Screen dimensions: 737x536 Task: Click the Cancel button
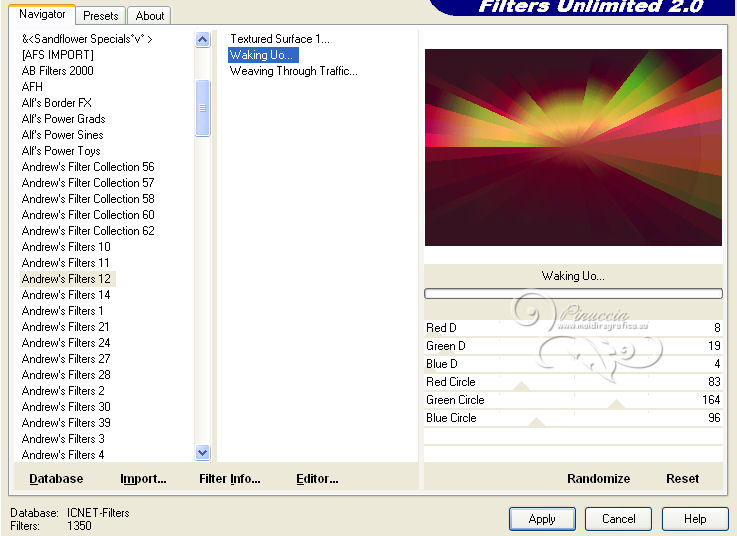click(619, 519)
